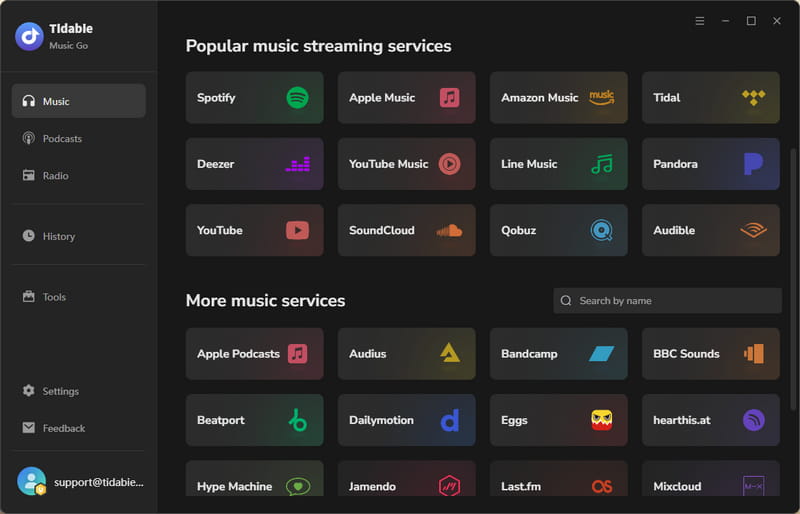
Task: Open the Tools page
Action: click(x=79, y=297)
